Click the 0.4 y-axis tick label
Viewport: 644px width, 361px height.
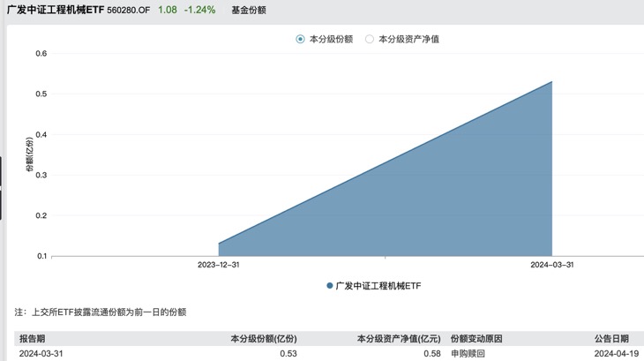41,135
